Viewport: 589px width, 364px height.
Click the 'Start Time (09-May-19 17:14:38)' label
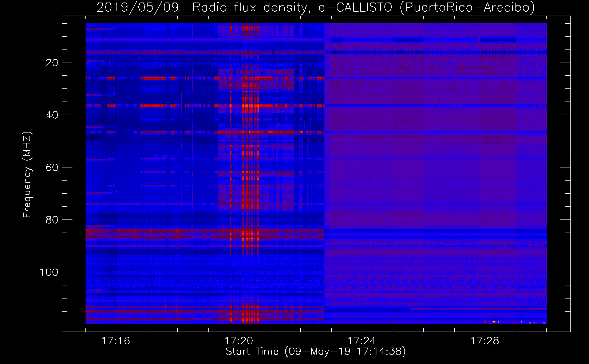point(316,352)
